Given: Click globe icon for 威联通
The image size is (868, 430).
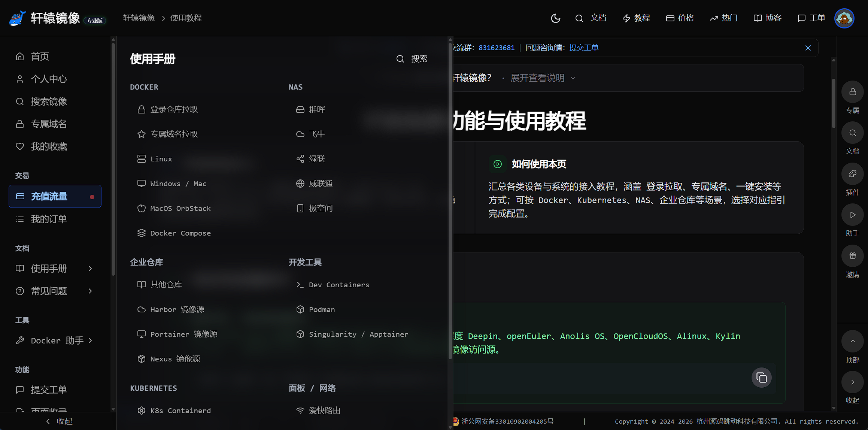Looking at the screenshot, I should (x=300, y=184).
